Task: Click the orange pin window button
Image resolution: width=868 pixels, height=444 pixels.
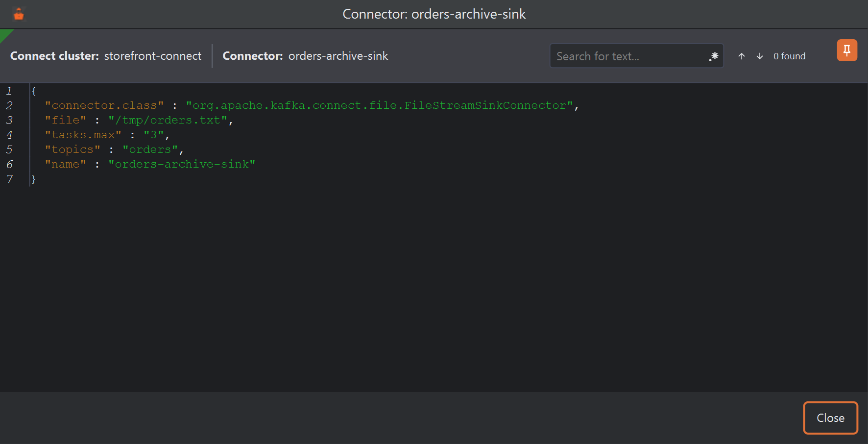Action: click(847, 50)
